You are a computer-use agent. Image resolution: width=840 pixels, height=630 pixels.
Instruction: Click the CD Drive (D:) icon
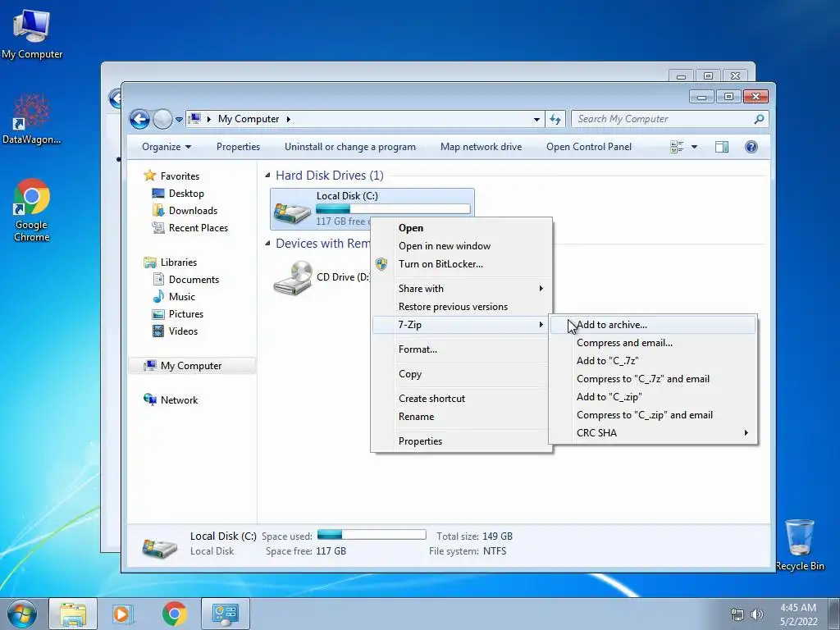[293, 277]
